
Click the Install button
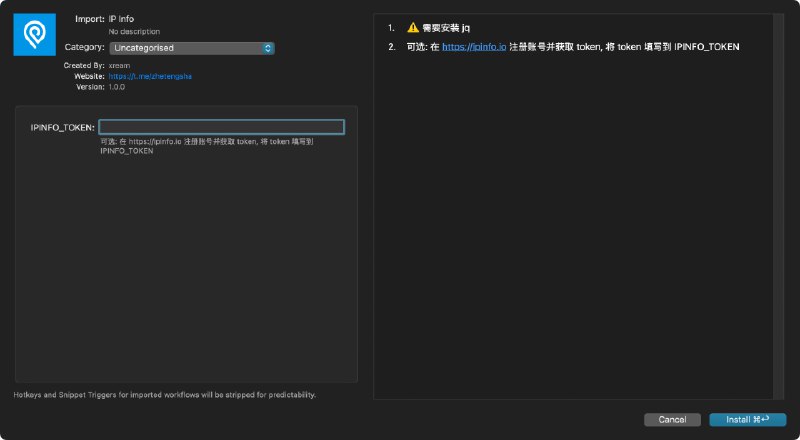pyautogui.click(x=747, y=420)
